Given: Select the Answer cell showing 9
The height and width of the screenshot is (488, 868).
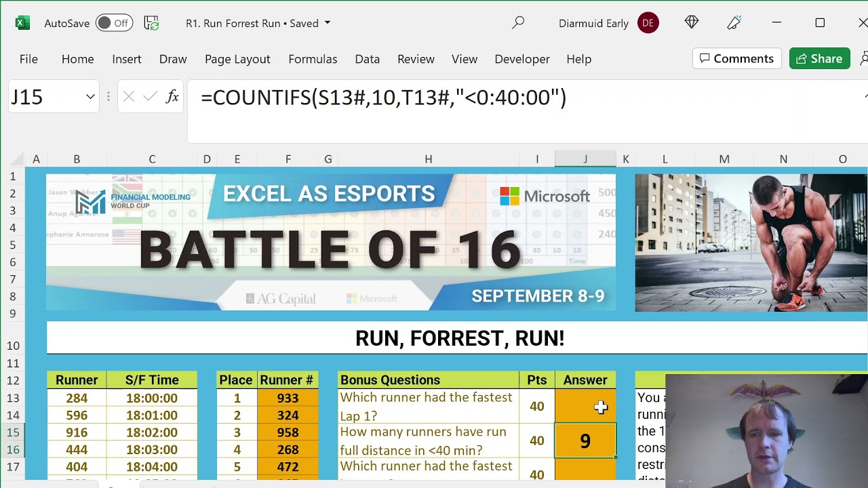Looking at the screenshot, I should (585, 441).
